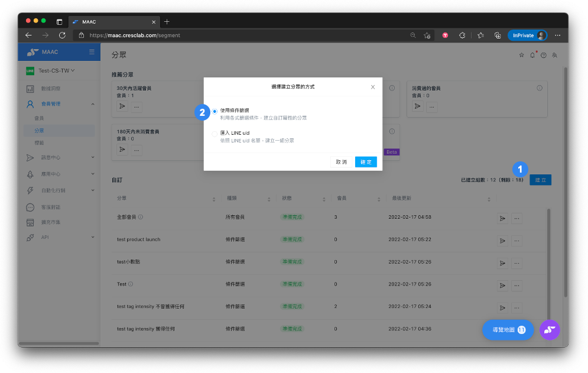Click send icon in 全部會員 row
This screenshot has height=373, width=588.
502,218
